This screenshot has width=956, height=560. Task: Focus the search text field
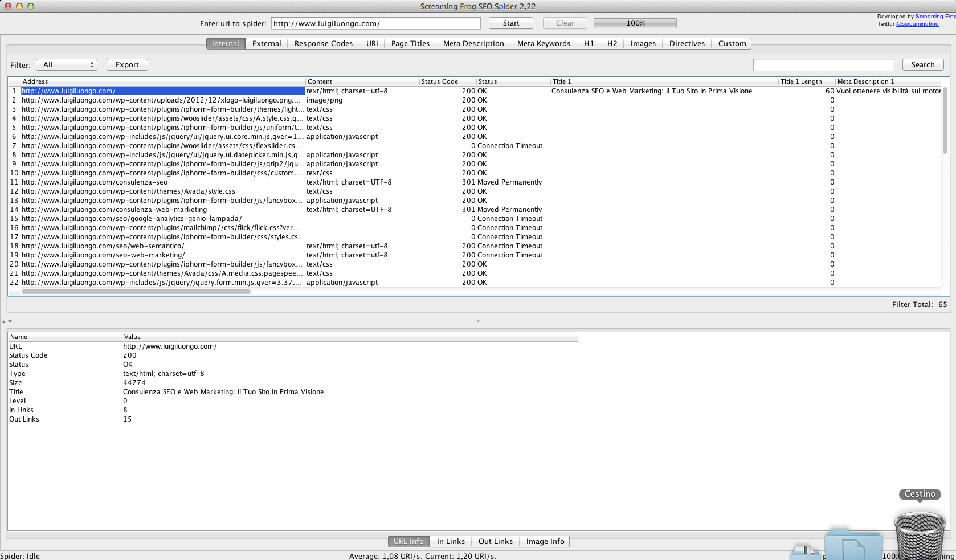click(x=823, y=65)
